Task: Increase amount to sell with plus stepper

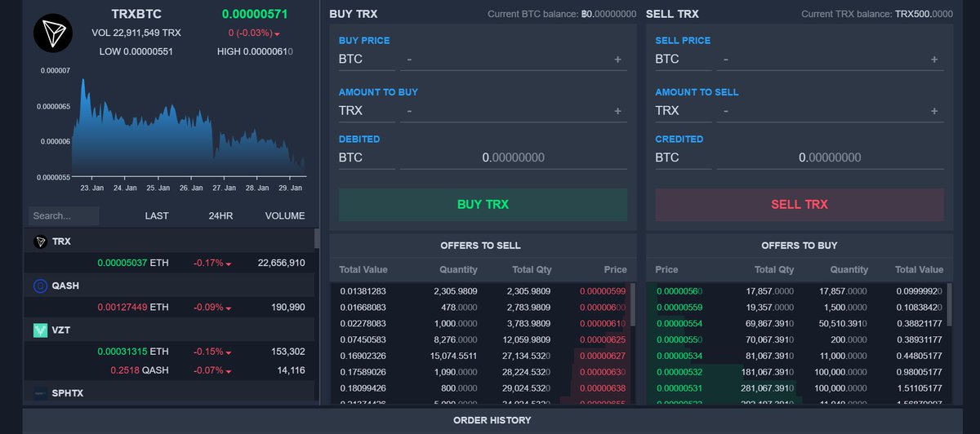Action: [x=934, y=110]
